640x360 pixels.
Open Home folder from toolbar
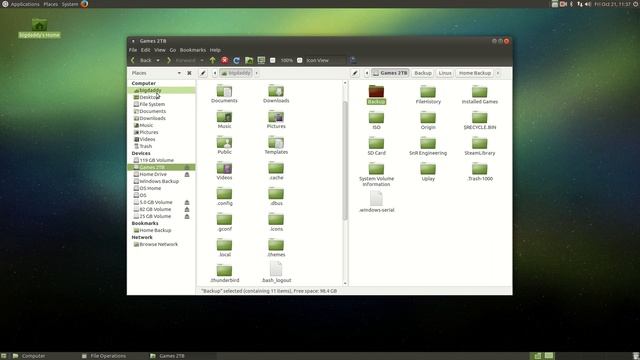[249, 60]
